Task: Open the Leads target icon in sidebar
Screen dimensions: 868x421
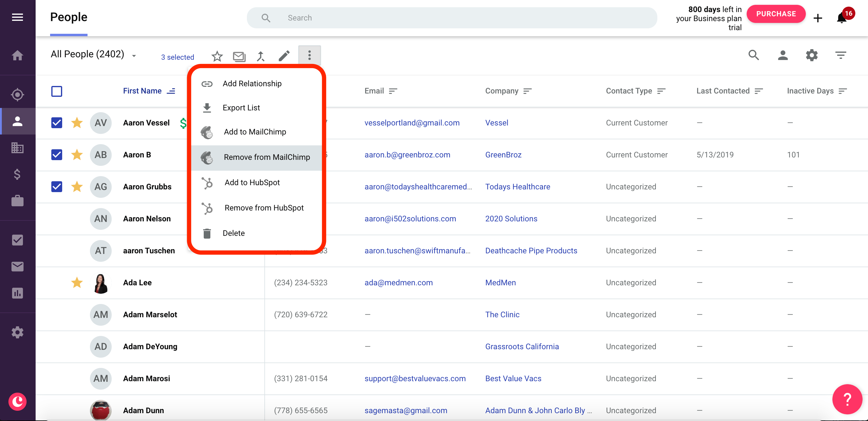Action: (x=17, y=95)
